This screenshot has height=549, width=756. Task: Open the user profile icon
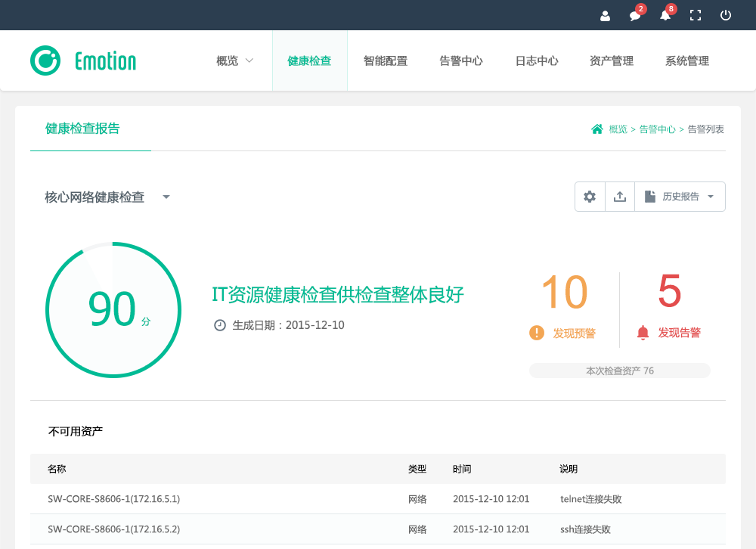tap(605, 16)
